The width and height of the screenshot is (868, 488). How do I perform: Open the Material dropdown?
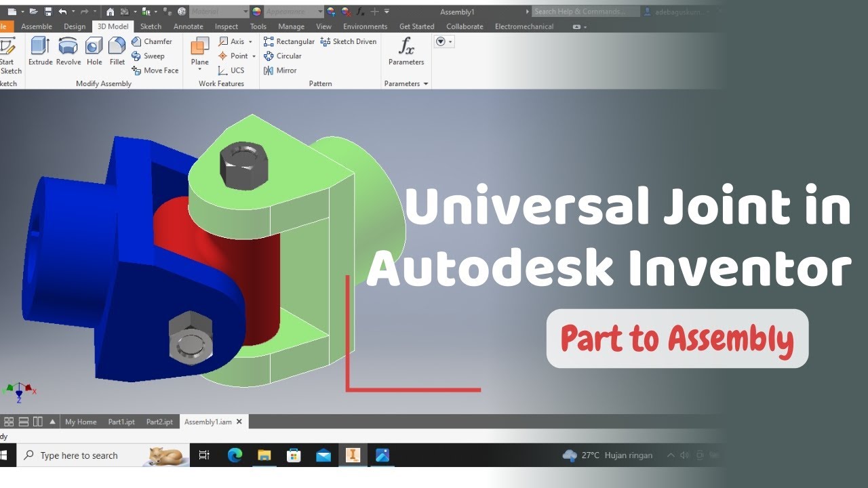coord(219,12)
